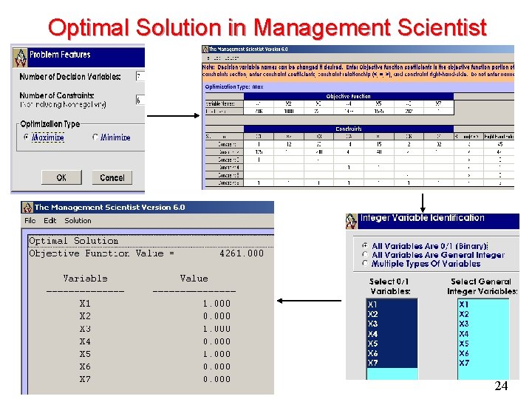The width and height of the screenshot is (532, 399).
Task: Choose Multiple Types Of Variables option
Action: tap(365, 263)
